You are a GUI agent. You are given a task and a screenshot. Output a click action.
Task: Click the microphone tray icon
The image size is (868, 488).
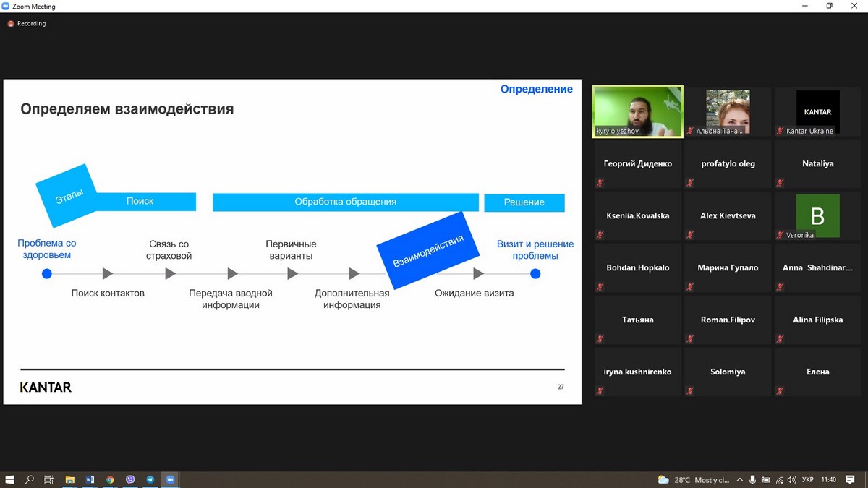click(752, 480)
